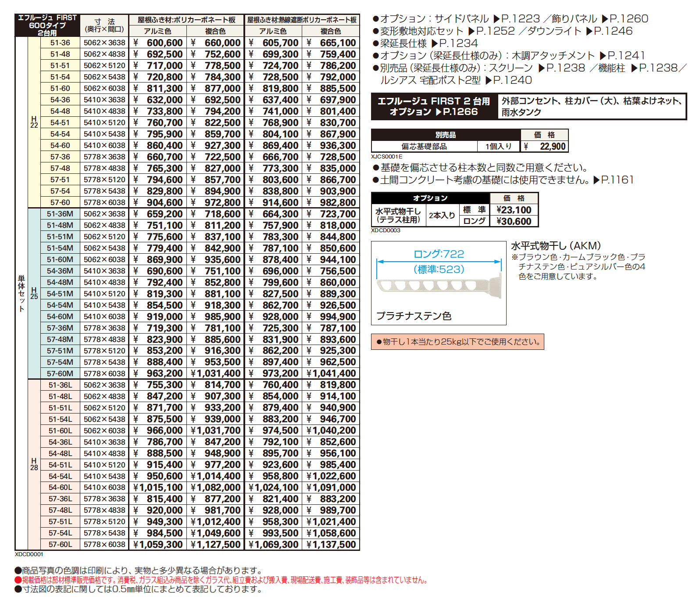This screenshot has height=604, width=700.
Task: Open page reference P.1240 宅配ポスト
Action: tap(509, 80)
